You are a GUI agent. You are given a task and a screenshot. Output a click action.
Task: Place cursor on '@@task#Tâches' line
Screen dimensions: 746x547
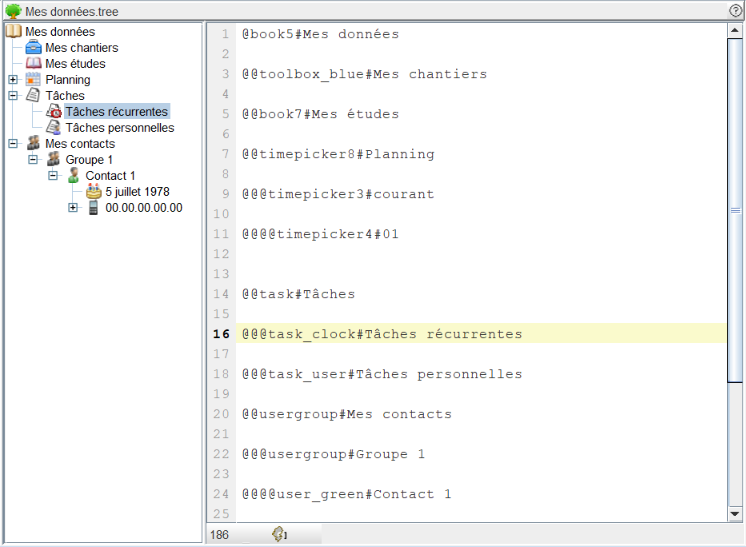click(x=298, y=293)
